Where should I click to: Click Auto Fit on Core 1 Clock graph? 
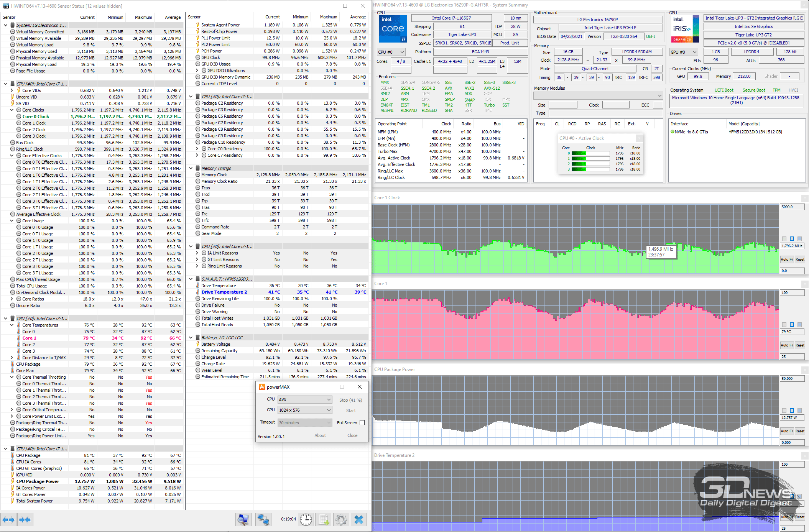pyautogui.click(x=787, y=259)
